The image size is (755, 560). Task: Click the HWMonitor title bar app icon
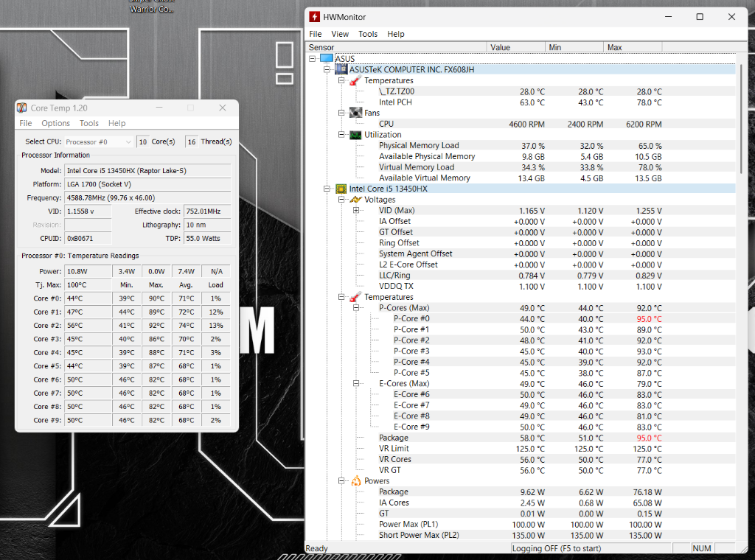(315, 17)
